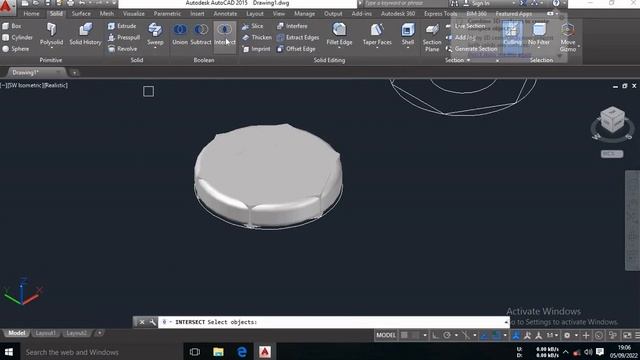Expand the Polysolid dropdown arrow

click(x=51, y=47)
